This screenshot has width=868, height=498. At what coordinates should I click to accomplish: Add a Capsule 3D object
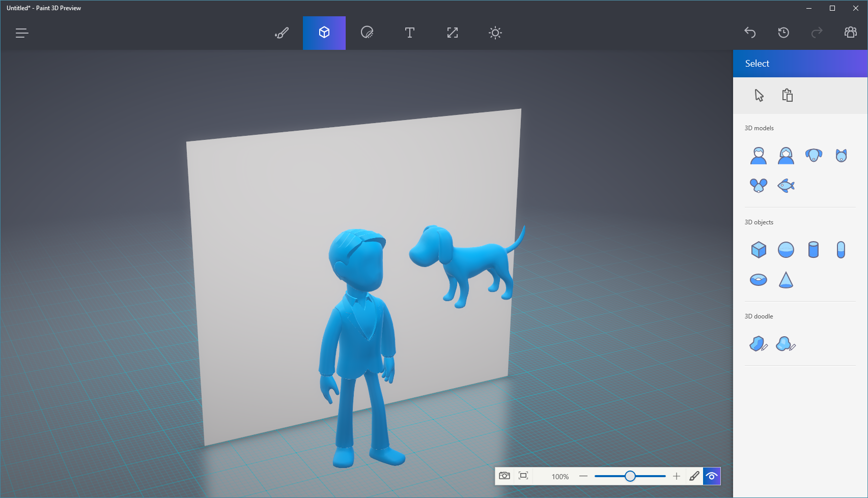841,250
